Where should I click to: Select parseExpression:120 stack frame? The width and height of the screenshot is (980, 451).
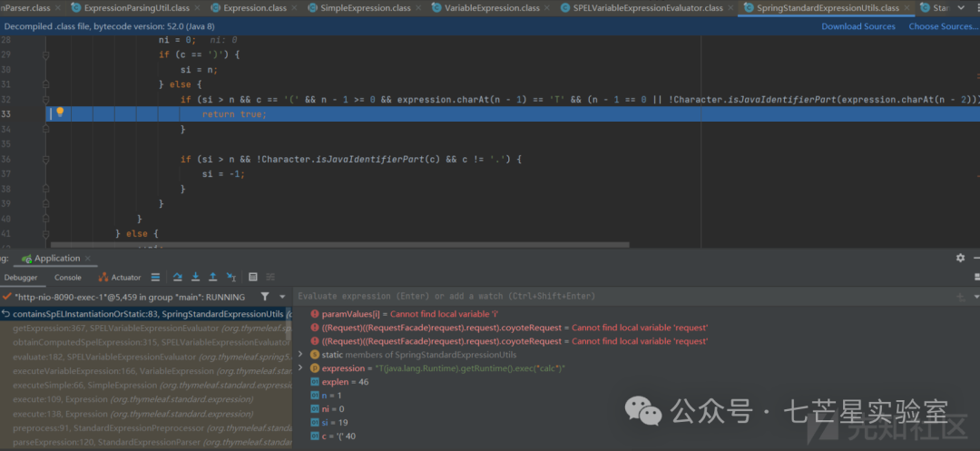pyautogui.click(x=145, y=443)
